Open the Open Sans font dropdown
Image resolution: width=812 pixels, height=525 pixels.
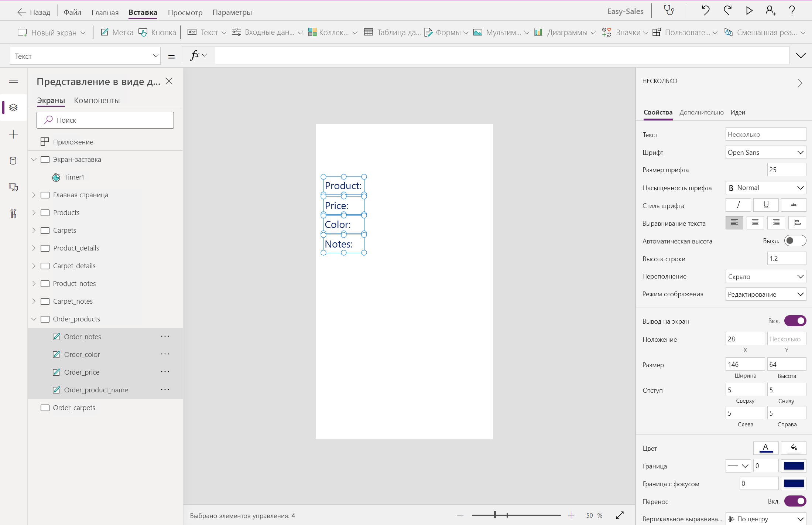pos(765,153)
